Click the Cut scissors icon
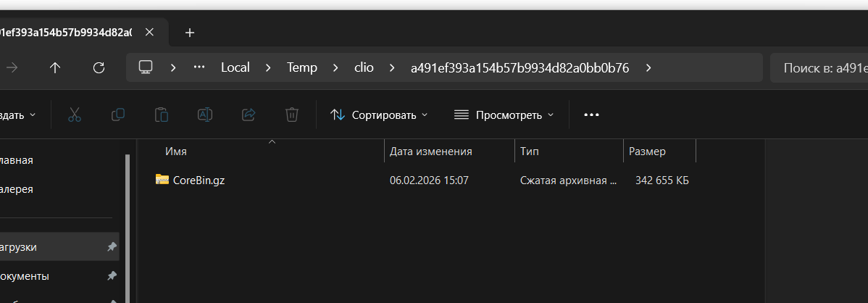 [x=74, y=115]
